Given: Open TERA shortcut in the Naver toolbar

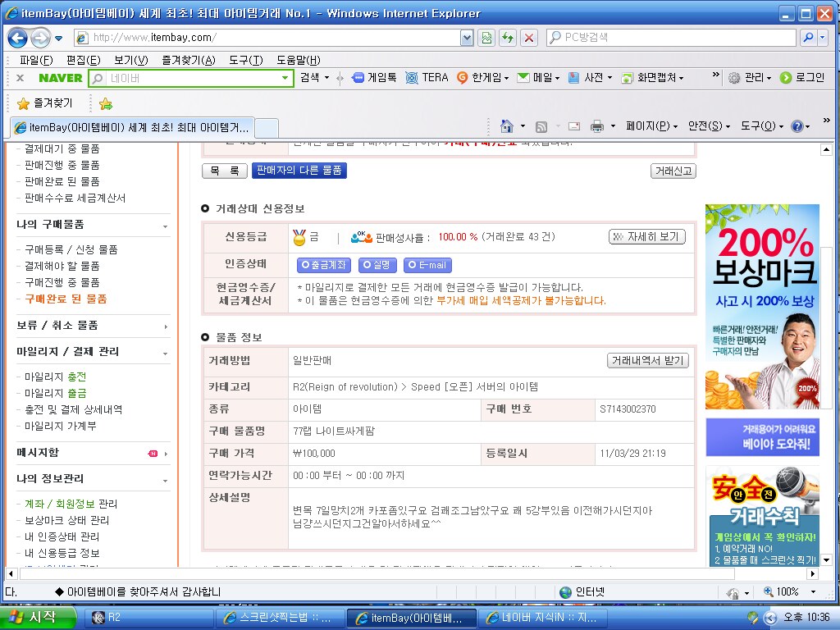Looking at the screenshot, I should (x=427, y=77).
